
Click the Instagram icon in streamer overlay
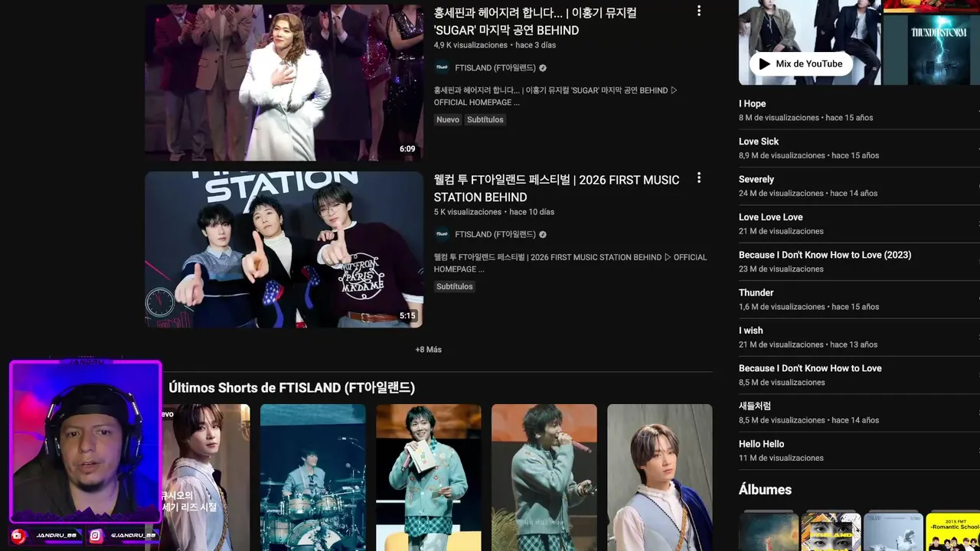click(96, 536)
